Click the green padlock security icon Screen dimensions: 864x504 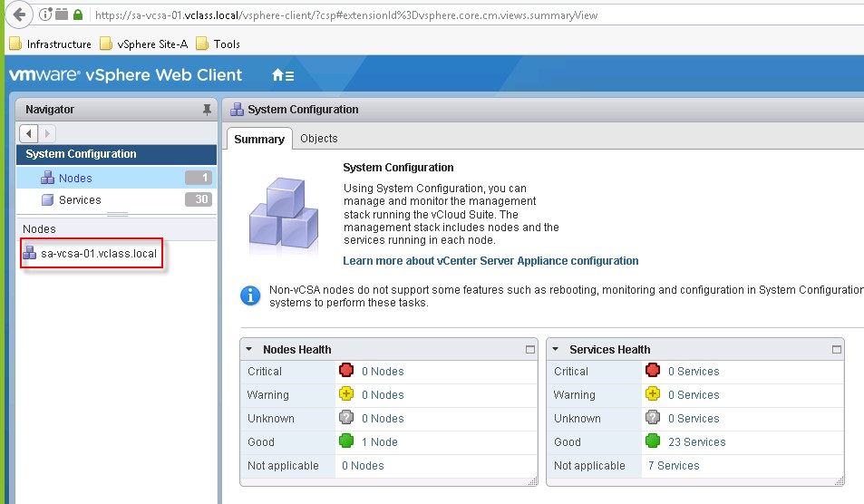(78, 15)
